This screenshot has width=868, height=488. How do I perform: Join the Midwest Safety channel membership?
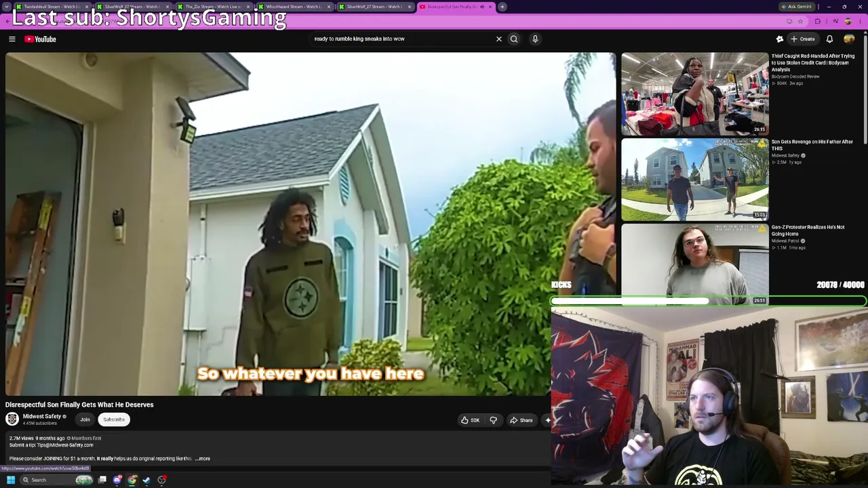coord(85,420)
